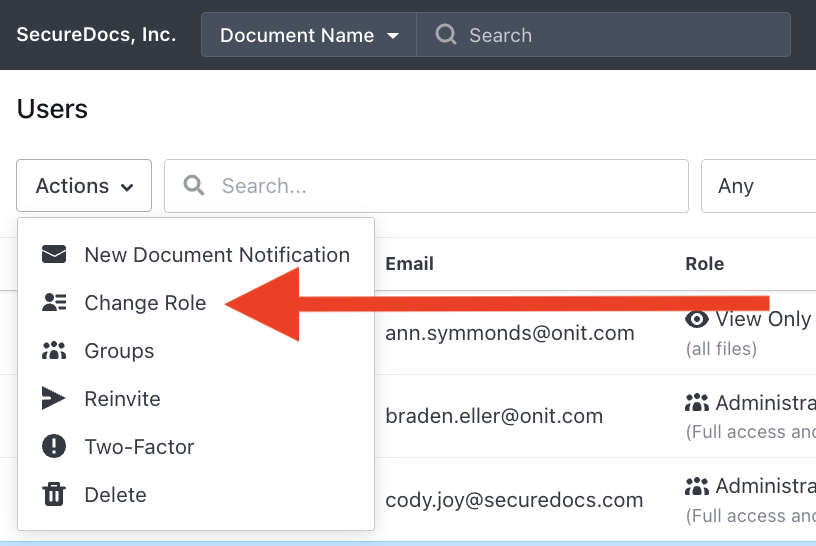Viewport: 816px width, 546px height.
Task: Click the Delete trash can icon
Action: point(54,494)
